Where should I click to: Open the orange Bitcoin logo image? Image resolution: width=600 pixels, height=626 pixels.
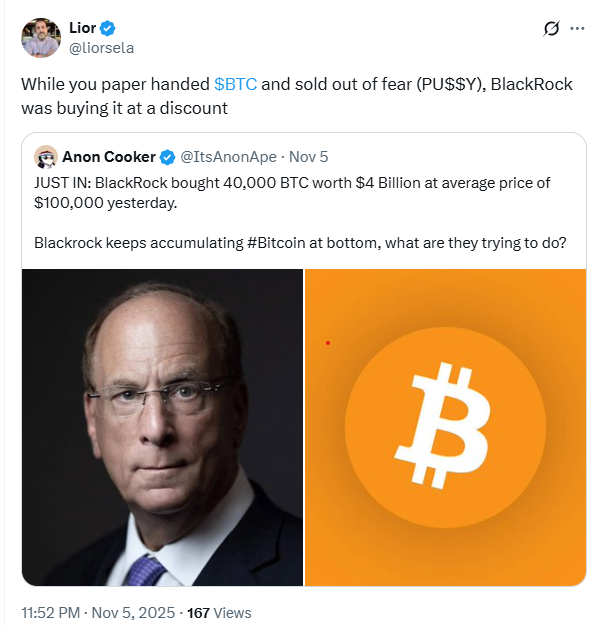point(445,426)
